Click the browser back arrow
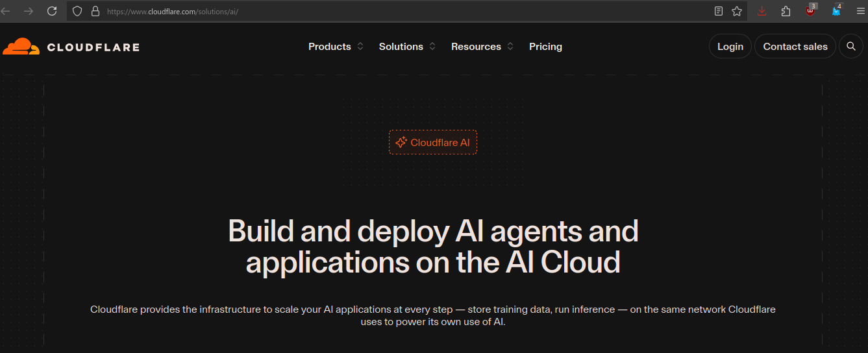The width and height of the screenshot is (868, 353). click(x=5, y=11)
